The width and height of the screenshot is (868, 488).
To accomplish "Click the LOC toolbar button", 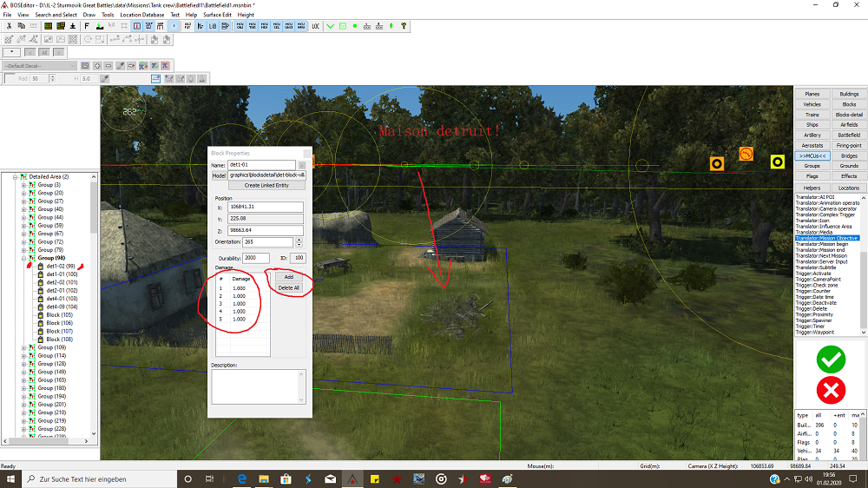I will pos(316,26).
